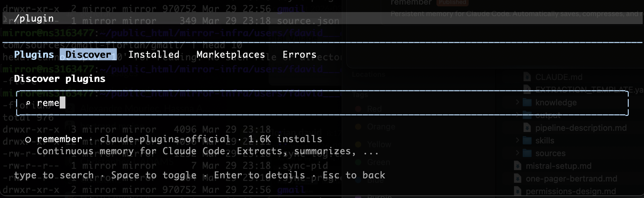The image size is (644, 198).
Task: Expand the knowledge folder chevron in background
Action: click(x=518, y=102)
